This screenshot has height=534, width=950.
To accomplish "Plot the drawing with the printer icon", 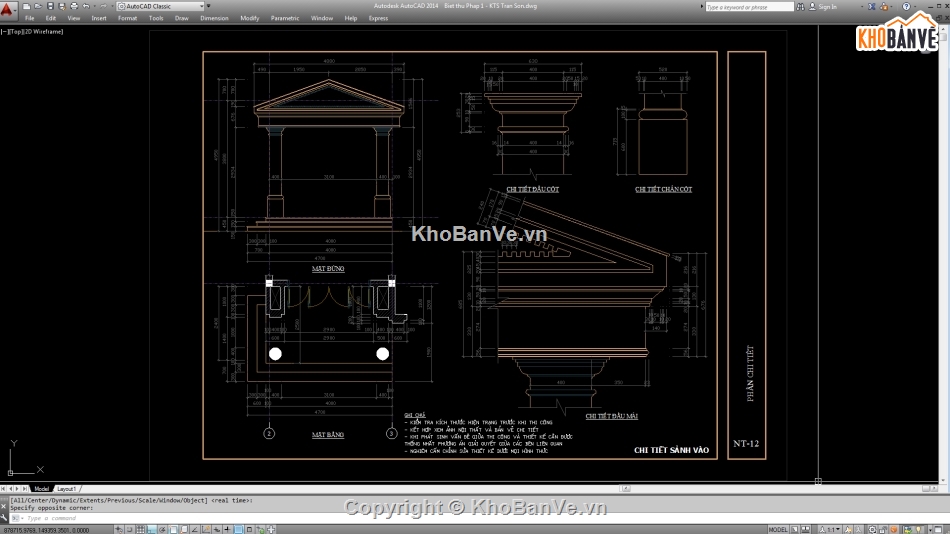I will click(x=74, y=6).
